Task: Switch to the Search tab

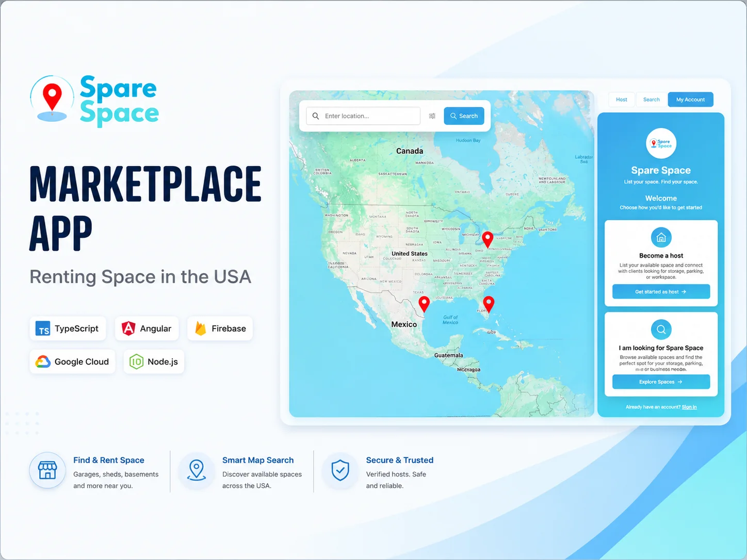Action: coord(652,100)
